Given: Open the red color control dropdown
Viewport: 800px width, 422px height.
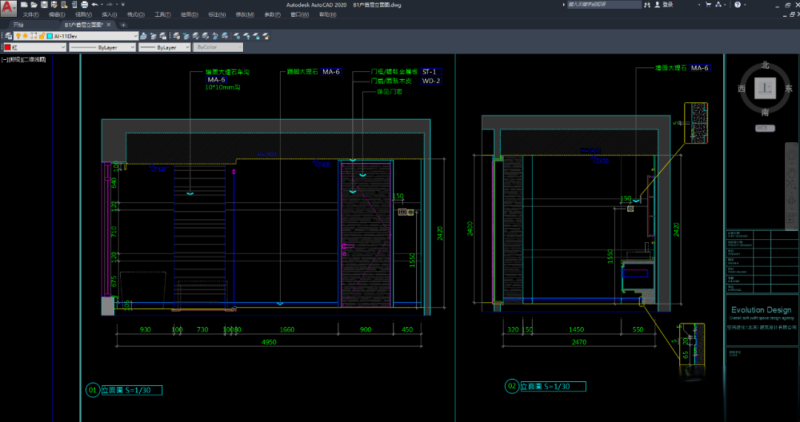Looking at the screenshot, I should click(x=64, y=47).
